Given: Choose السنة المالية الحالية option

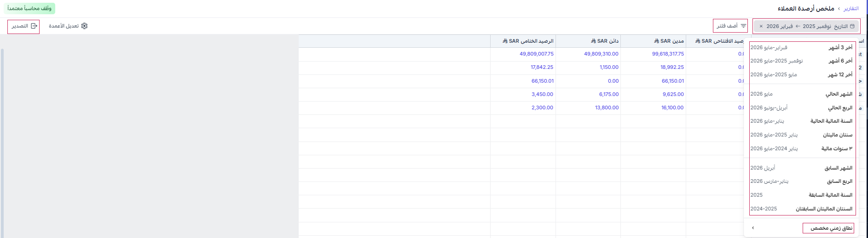Looking at the screenshot, I should 802,121.
